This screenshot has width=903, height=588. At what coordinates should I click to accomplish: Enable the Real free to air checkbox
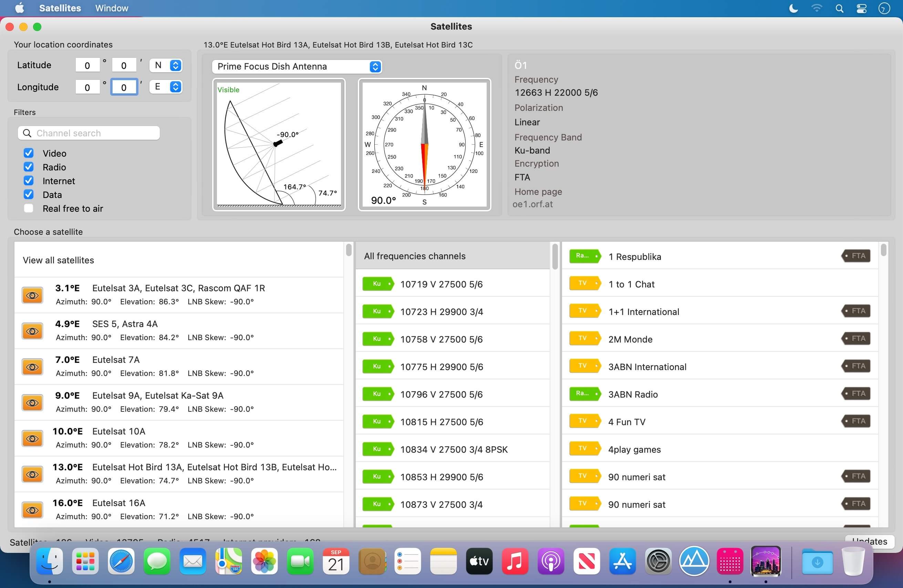tap(29, 208)
